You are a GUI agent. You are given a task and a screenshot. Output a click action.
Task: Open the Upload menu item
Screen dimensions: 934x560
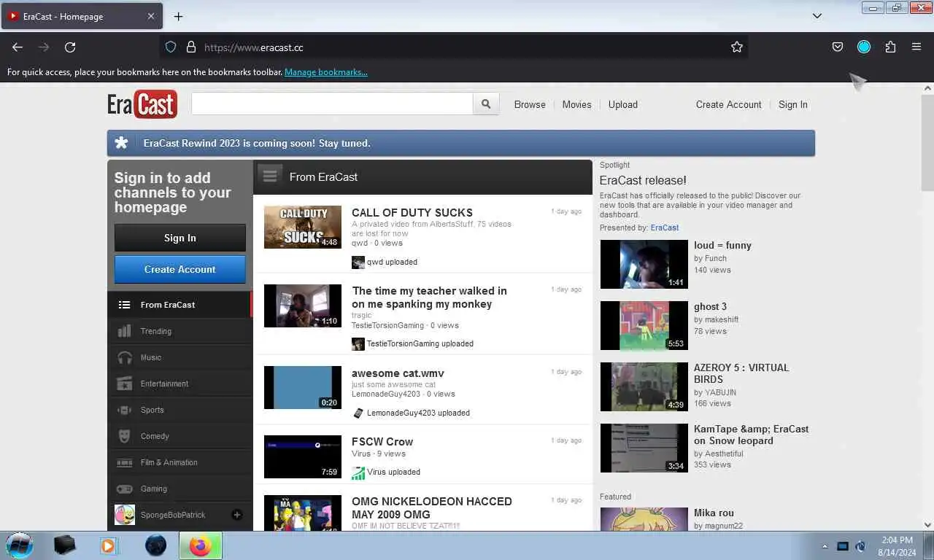623,104
